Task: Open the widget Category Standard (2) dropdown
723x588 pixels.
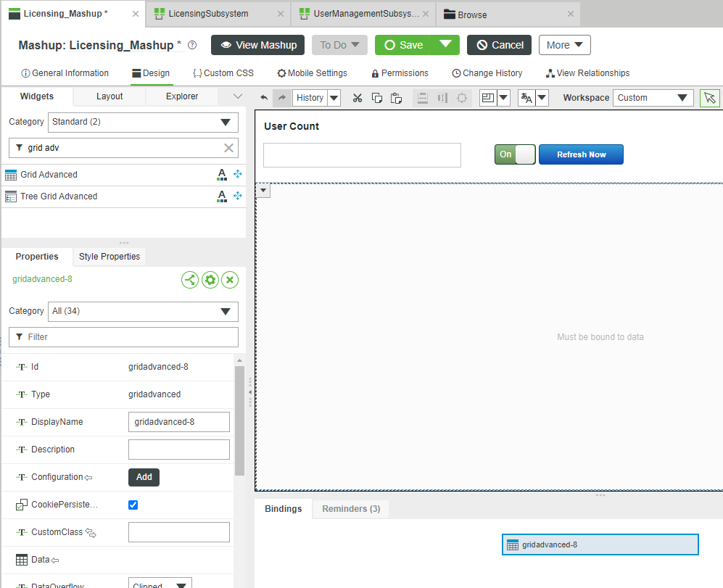Action: pos(143,123)
